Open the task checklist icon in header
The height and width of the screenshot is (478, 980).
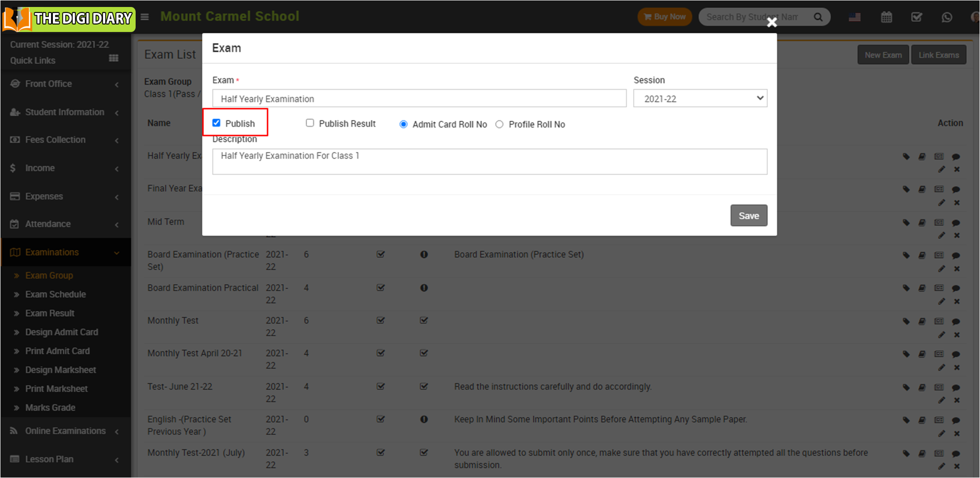(916, 17)
